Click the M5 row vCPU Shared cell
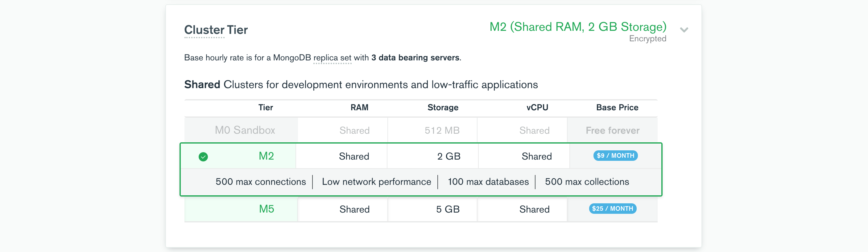 click(522, 209)
